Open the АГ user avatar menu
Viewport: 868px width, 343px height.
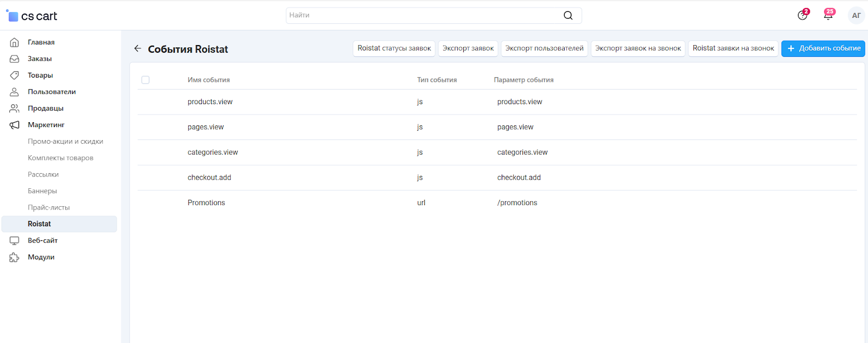click(x=856, y=15)
